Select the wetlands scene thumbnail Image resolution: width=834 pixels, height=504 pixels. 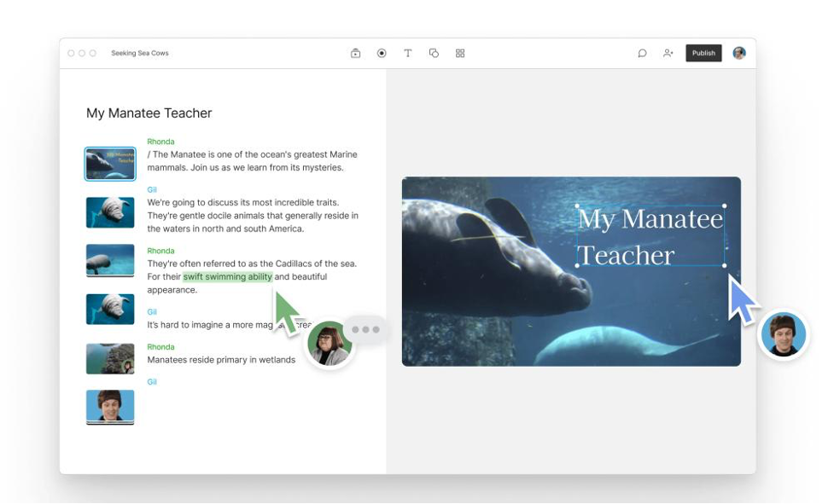pos(110,359)
